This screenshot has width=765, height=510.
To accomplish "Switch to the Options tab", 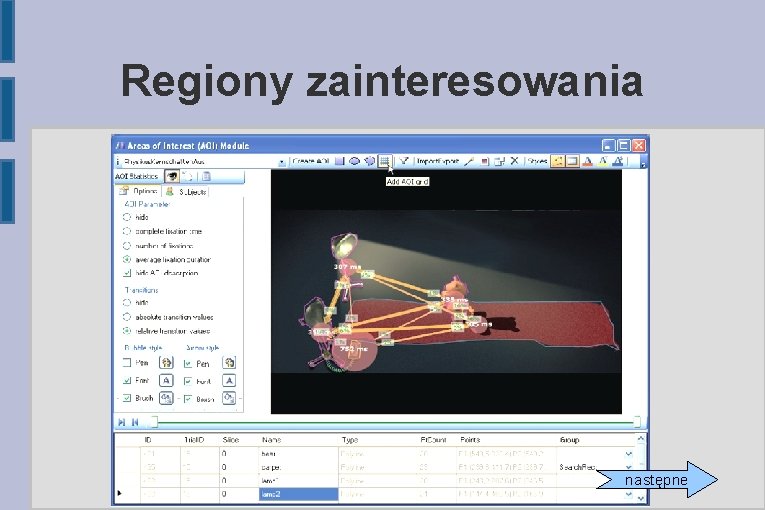I will [140, 191].
